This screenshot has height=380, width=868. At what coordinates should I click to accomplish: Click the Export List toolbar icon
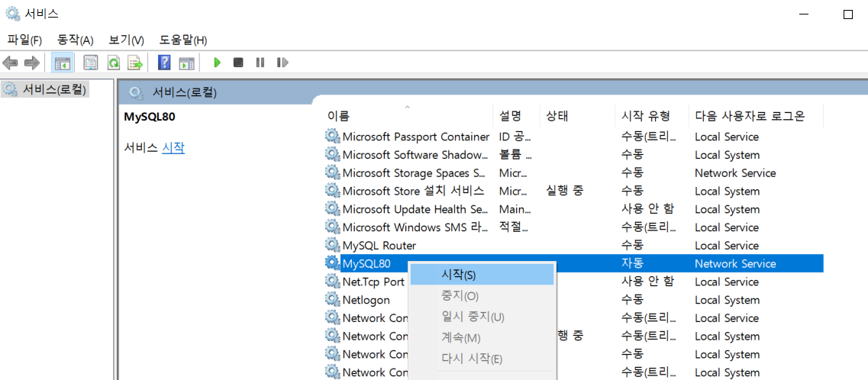click(135, 63)
